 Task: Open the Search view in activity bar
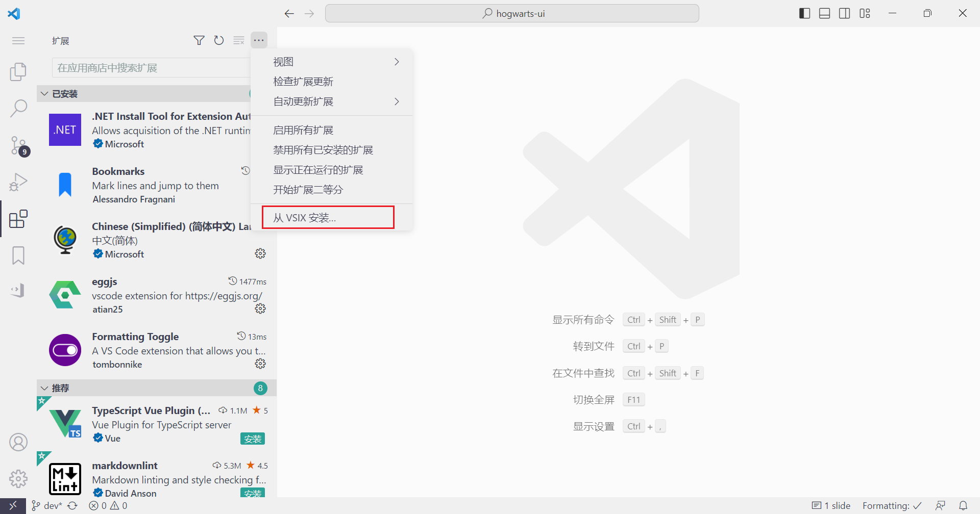click(x=18, y=108)
